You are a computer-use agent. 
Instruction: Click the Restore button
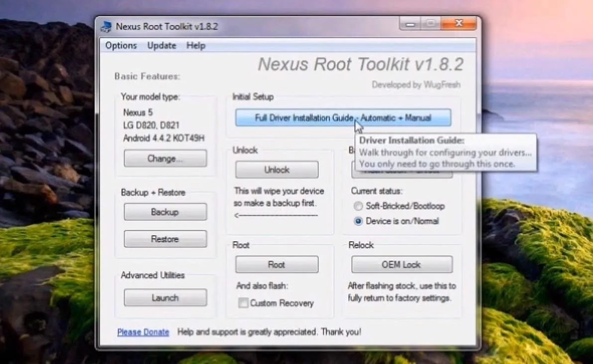pyautogui.click(x=165, y=239)
